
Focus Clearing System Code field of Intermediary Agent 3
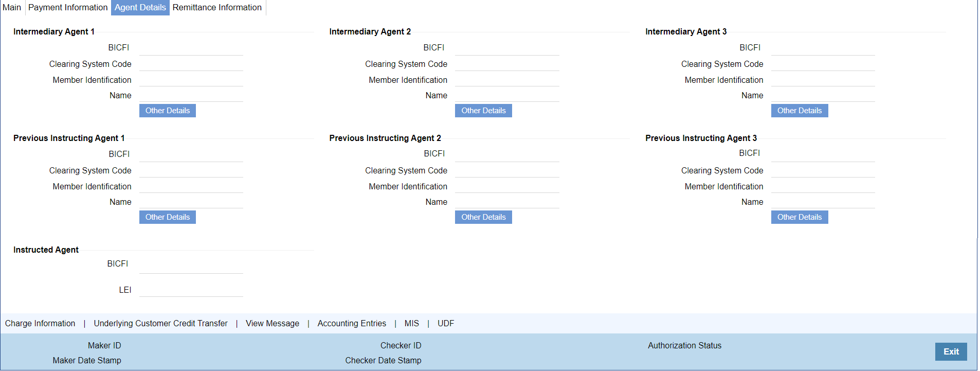click(823, 64)
